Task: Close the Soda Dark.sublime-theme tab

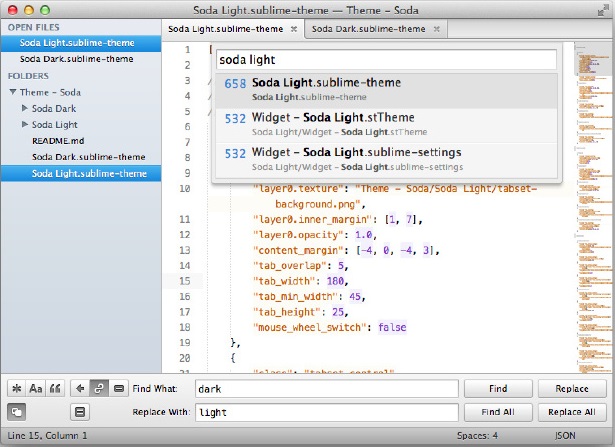Action: coord(437,29)
